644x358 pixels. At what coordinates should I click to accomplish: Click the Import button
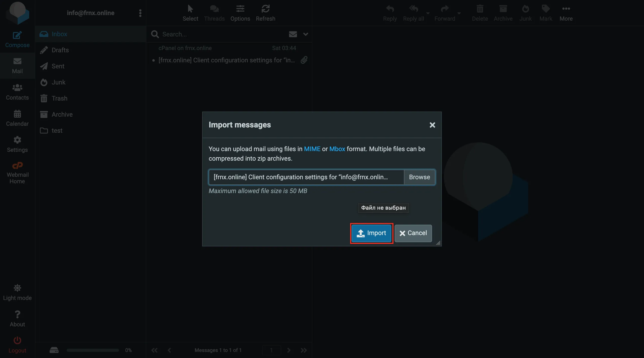[371, 233]
